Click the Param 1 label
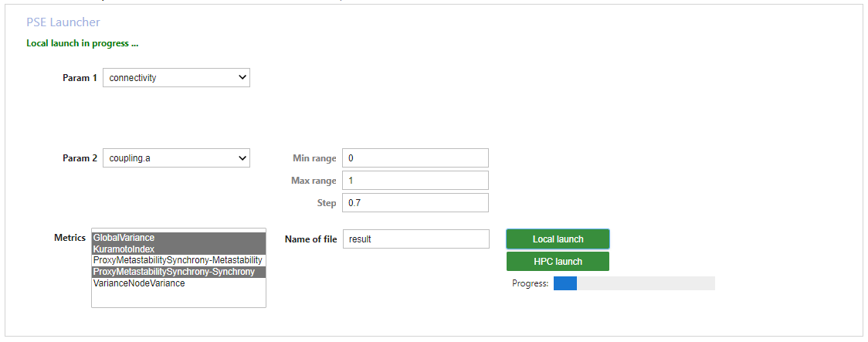 80,78
